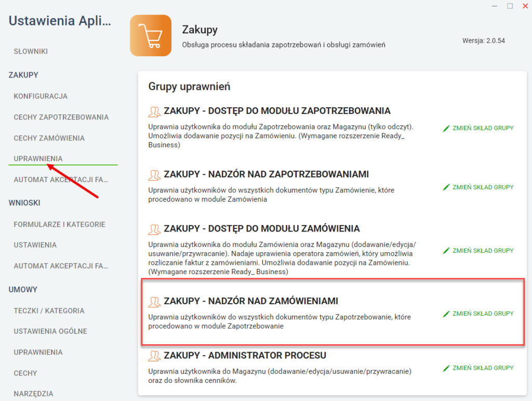Select the Umowy section header
The width and height of the screenshot is (532, 401).
pos(23,290)
